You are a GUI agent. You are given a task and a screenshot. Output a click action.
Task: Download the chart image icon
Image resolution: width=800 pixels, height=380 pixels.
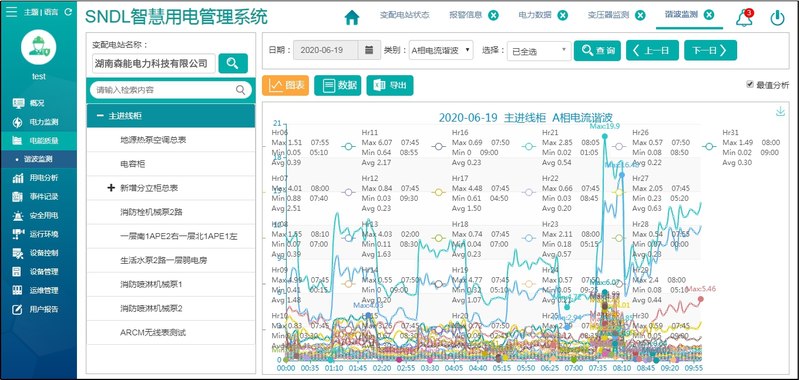point(780,112)
